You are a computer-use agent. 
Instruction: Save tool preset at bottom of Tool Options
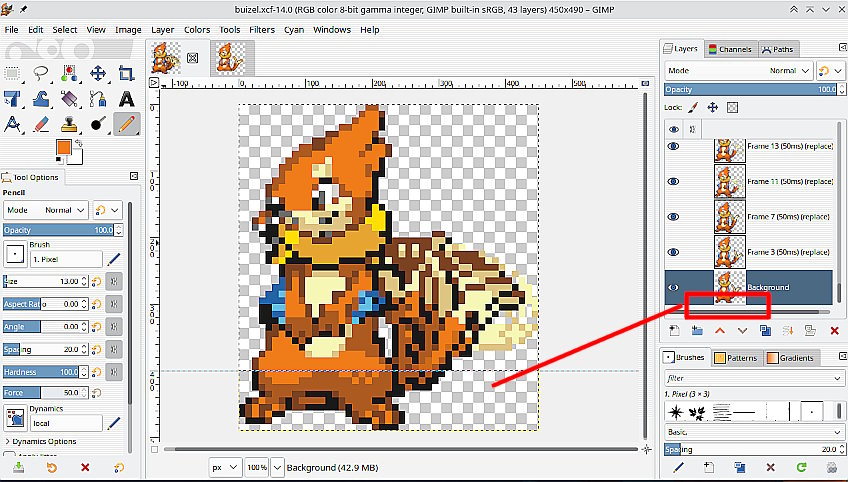19,467
